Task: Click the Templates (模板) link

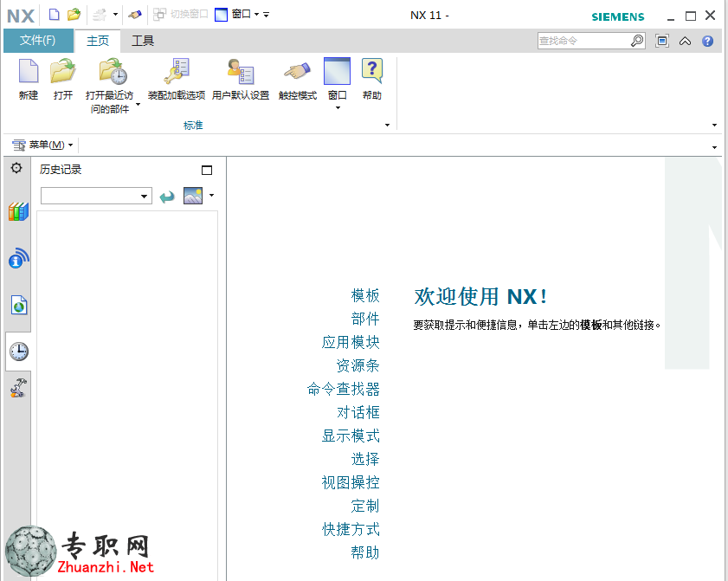Action: [365, 295]
